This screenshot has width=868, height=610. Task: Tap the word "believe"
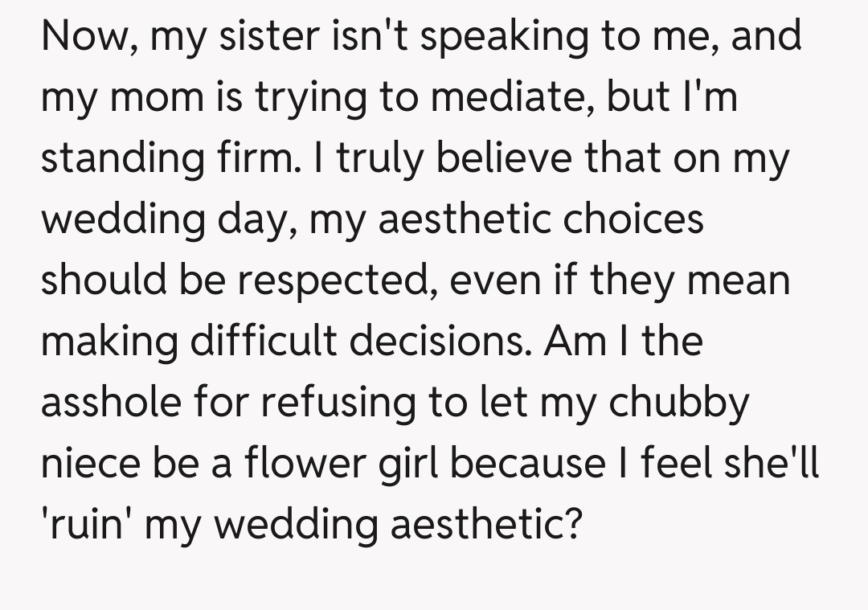coord(514,158)
